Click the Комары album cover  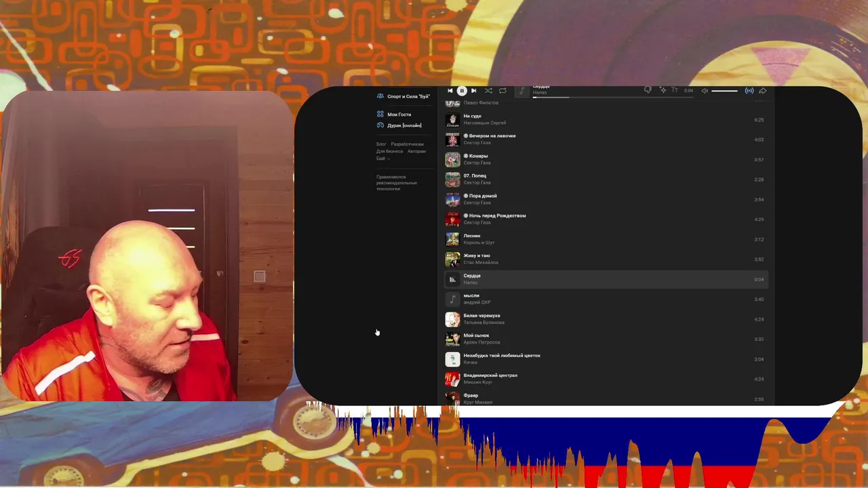coord(452,160)
